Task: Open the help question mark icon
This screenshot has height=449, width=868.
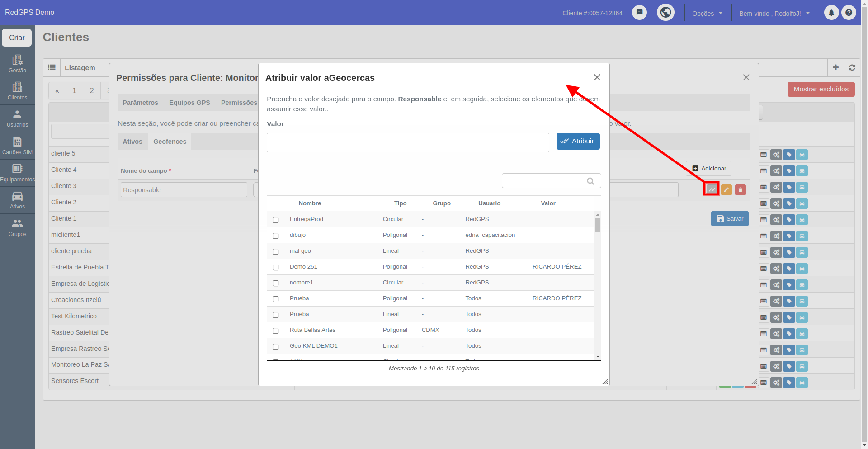Action: click(849, 13)
